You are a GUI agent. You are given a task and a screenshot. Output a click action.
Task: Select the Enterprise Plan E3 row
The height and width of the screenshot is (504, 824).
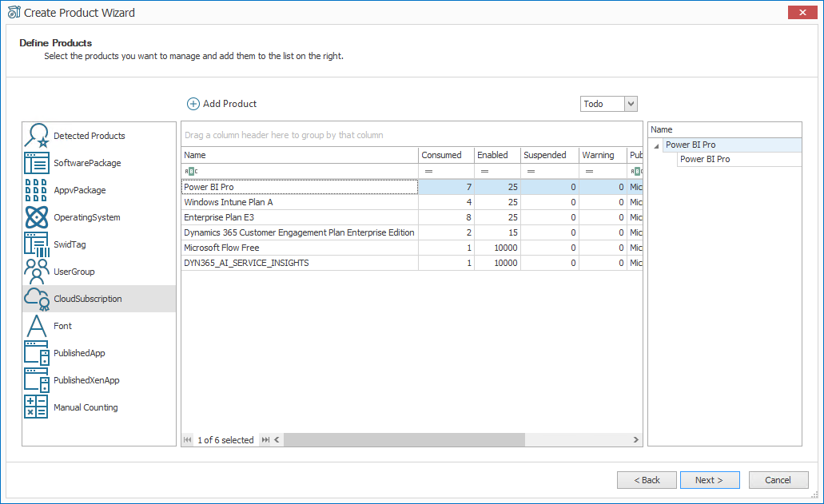point(412,217)
